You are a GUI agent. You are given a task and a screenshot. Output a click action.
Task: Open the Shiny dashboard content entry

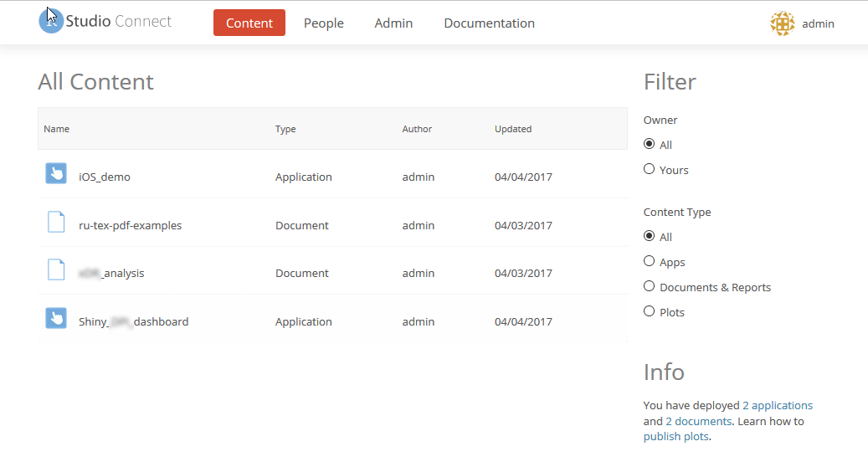[x=133, y=321]
